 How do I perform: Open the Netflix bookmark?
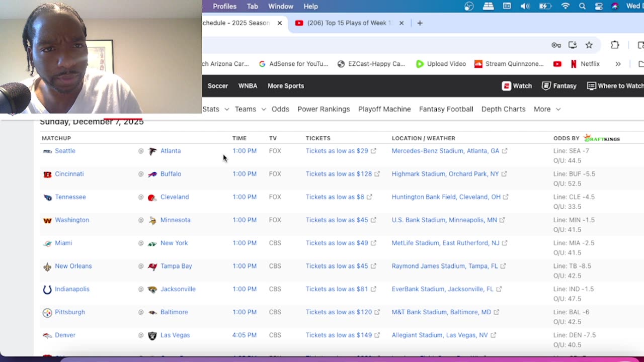coord(585,64)
